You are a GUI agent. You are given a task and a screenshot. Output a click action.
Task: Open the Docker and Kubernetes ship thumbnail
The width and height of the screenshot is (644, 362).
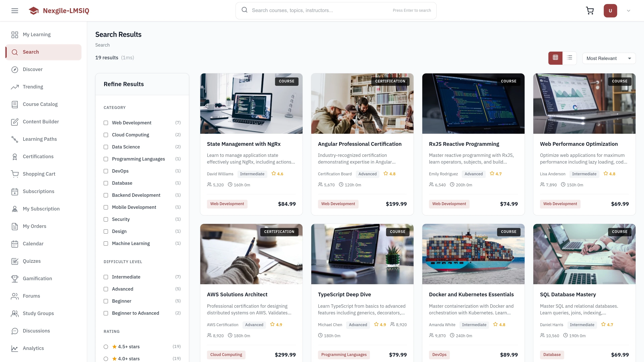click(x=473, y=254)
